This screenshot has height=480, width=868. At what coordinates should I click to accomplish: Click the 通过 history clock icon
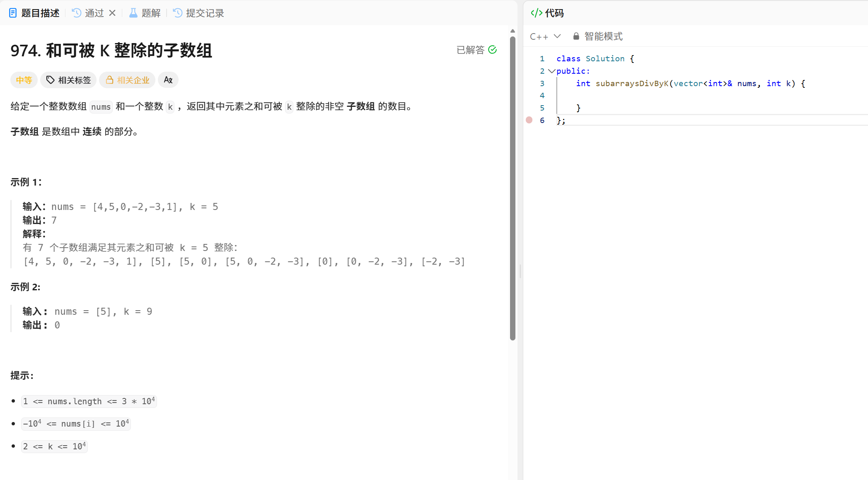(x=77, y=13)
